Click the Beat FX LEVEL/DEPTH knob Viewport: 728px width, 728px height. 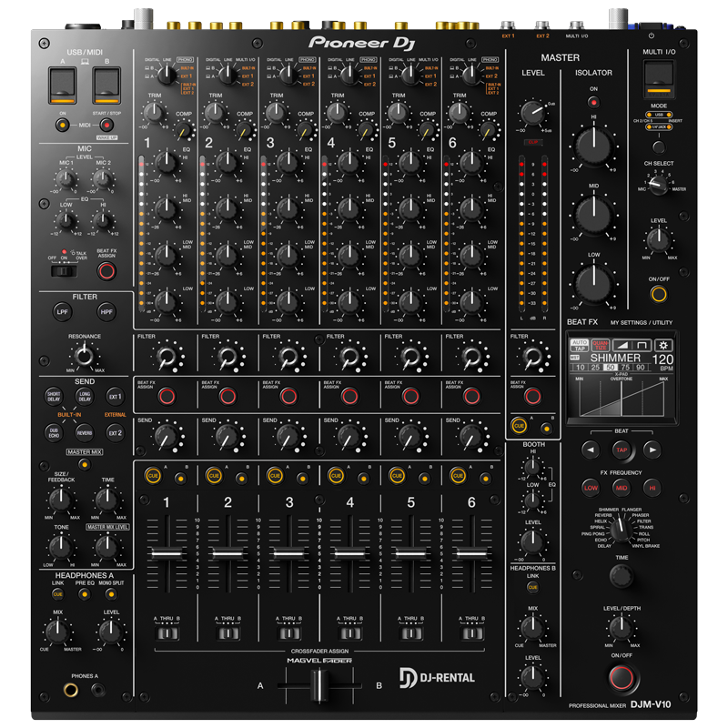click(x=621, y=628)
